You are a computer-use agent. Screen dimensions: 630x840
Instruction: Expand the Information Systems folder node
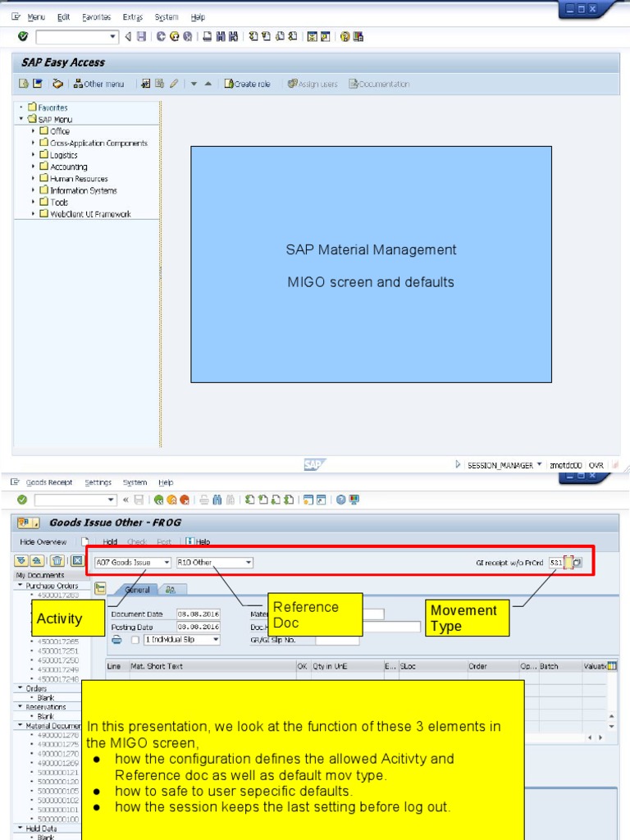click(x=33, y=190)
